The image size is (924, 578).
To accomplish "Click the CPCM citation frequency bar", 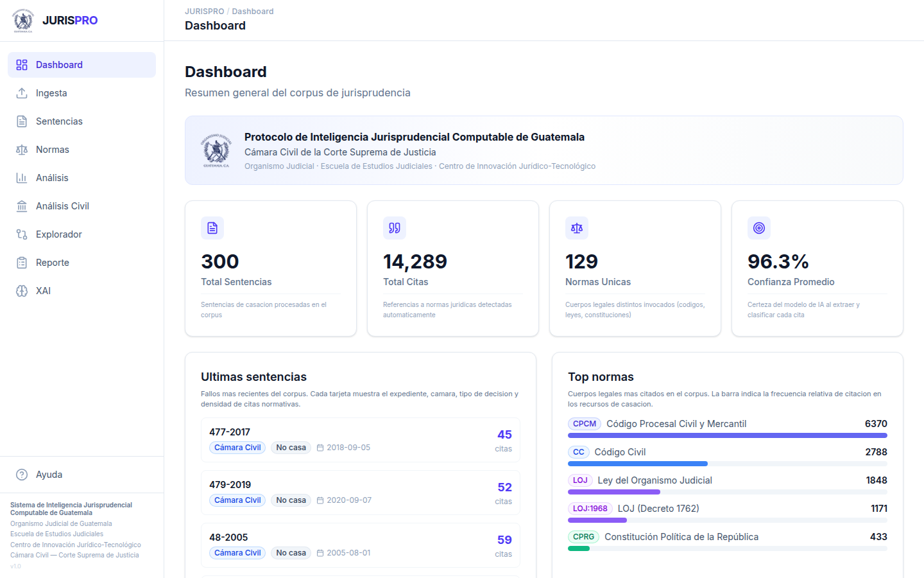I will (x=727, y=435).
